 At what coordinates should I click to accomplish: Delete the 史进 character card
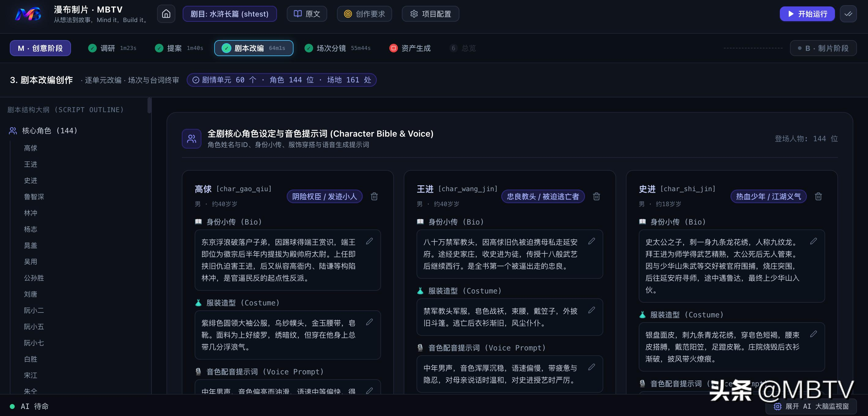[x=818, y=196]
